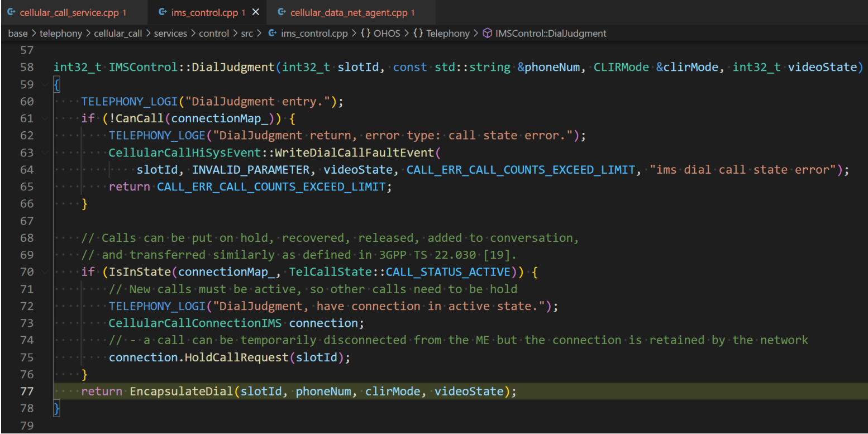Click ims_control.cpp breadcrumb entry

coord(314,33)
